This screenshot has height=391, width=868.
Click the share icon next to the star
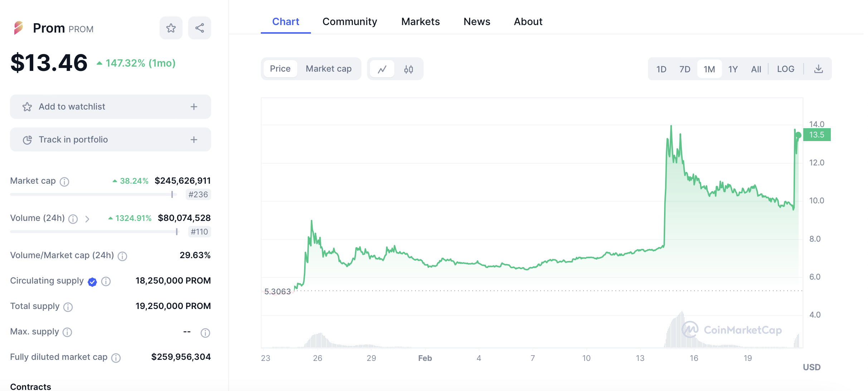(199, 28)
